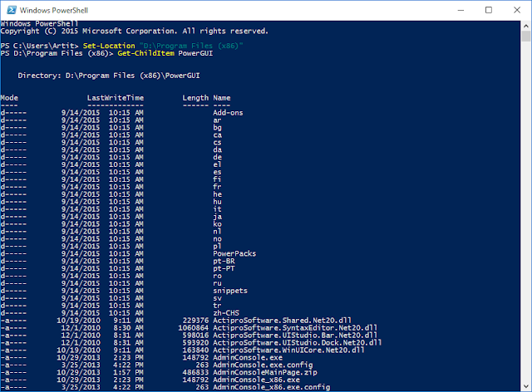Image resolution: width=532 pixels, height=392 pixels.
Task: Click the 1060864 length value
Action: 194,328
